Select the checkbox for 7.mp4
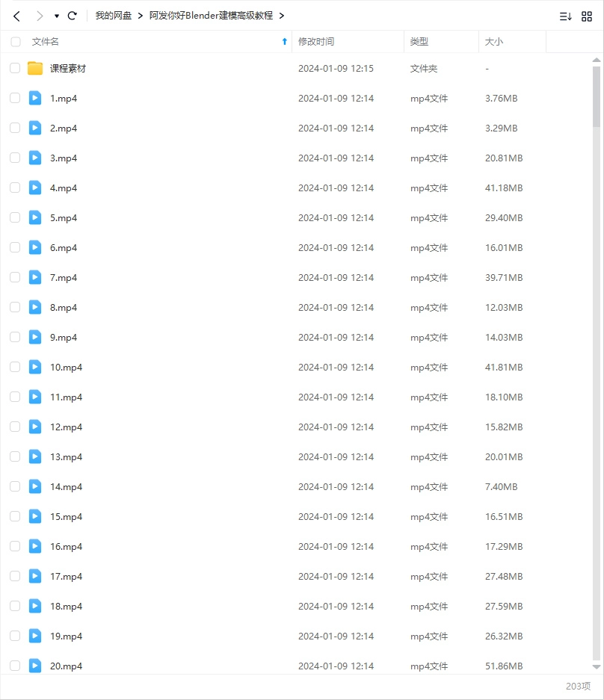604x700 pixels. coord(15,277)
